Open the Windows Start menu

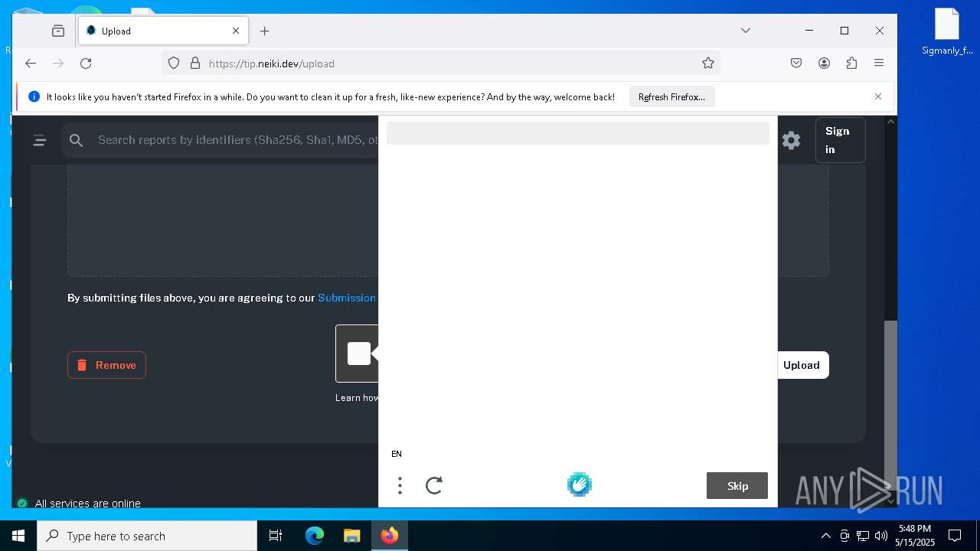pyautogui.click(x=18, y=536)
